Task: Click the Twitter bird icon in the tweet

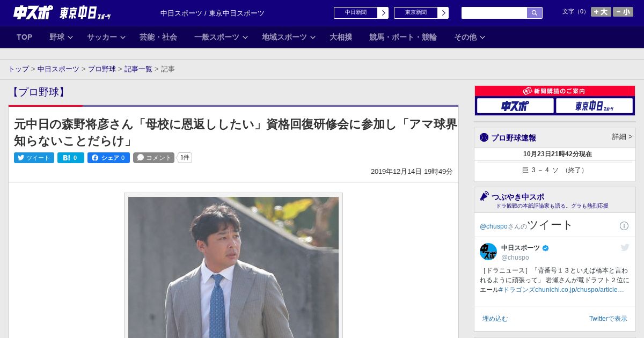Action: coord(625,247)
